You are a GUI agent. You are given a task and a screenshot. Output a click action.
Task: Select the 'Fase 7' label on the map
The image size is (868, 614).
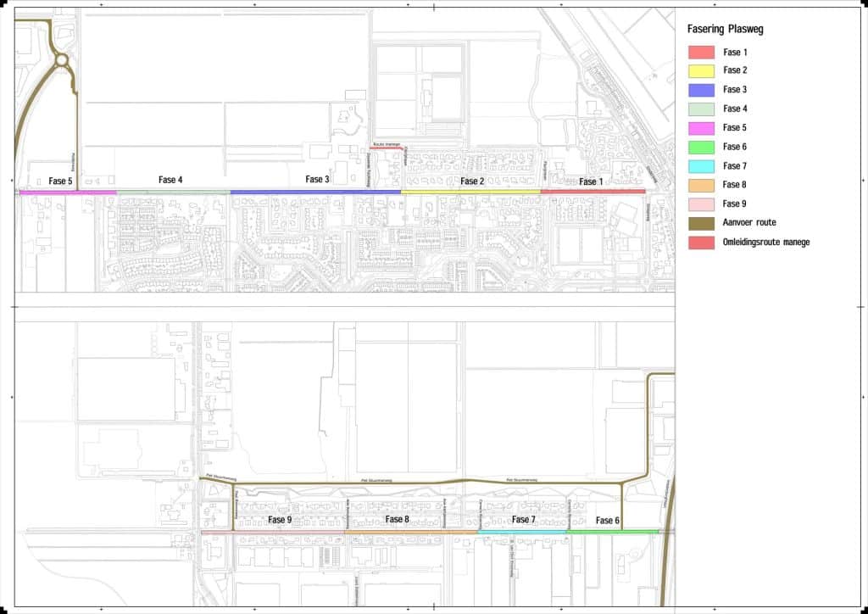[524, 519]
